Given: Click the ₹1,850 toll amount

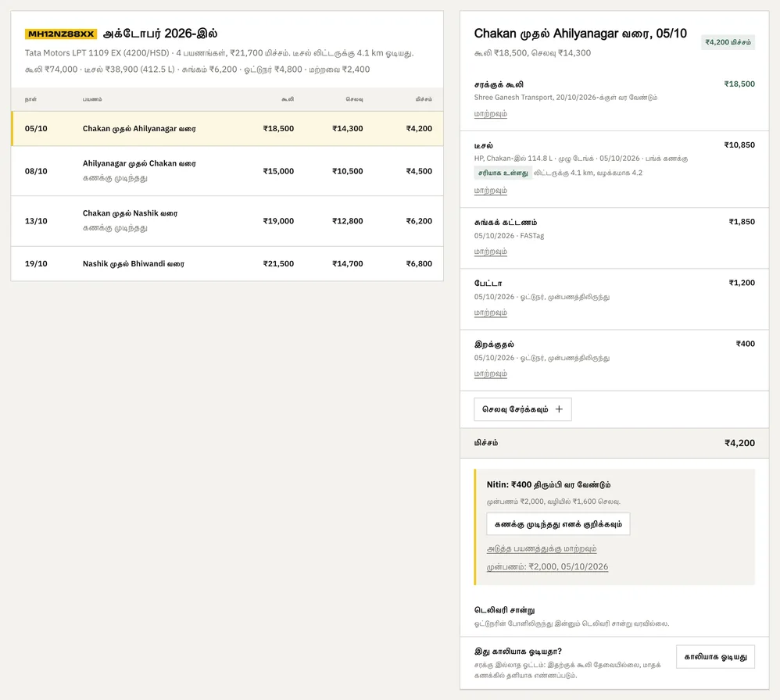Looking at the screenshot, I should (x=742, y=222).
